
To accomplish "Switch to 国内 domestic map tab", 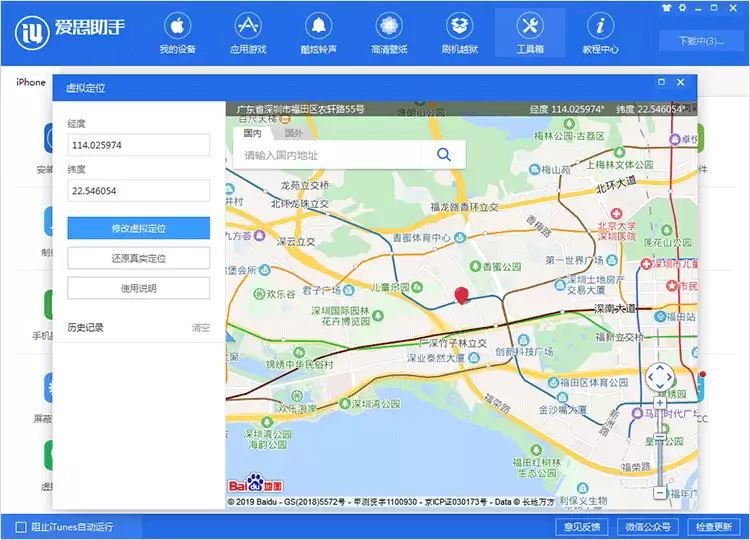I will [x=252, y=133].
